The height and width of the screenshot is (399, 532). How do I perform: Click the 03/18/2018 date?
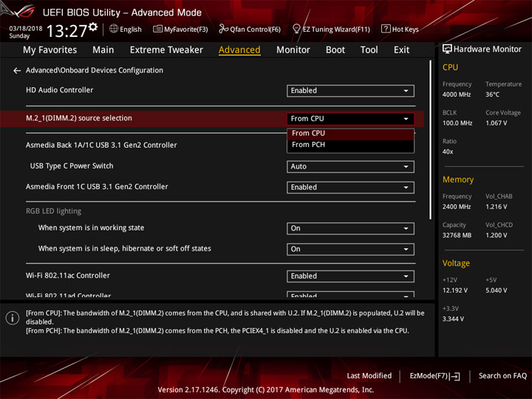[26, 29]
